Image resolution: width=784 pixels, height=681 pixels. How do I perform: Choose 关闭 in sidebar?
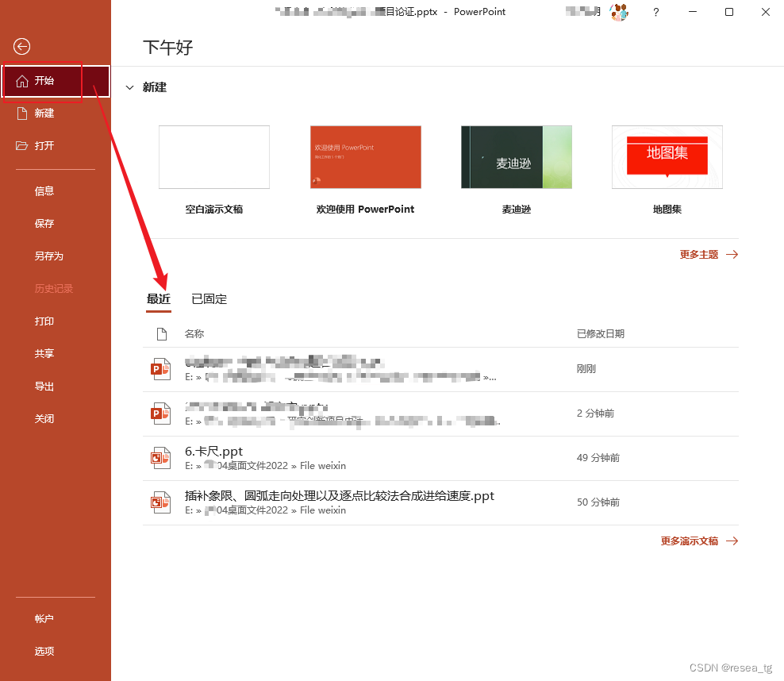click(44, 418)
